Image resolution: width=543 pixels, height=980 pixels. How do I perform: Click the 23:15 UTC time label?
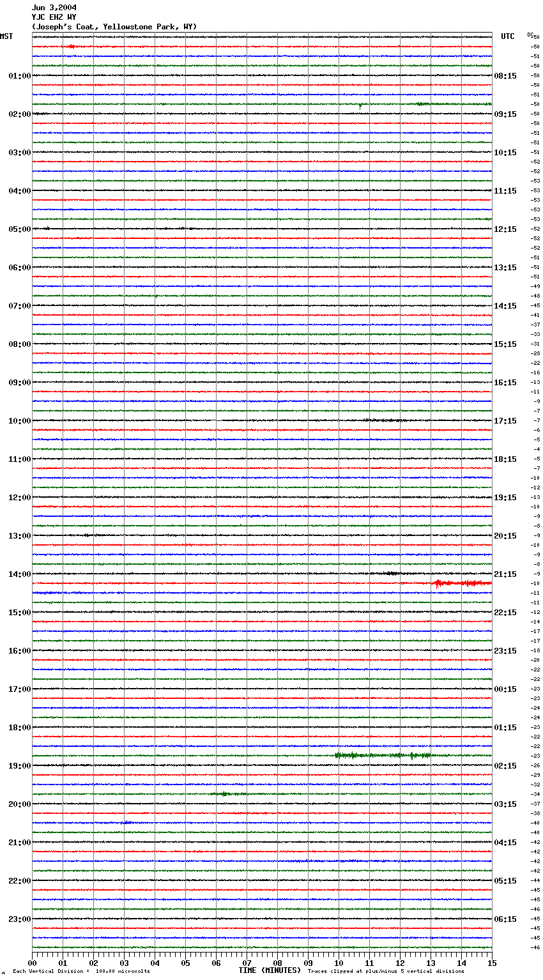click(505, 651)
